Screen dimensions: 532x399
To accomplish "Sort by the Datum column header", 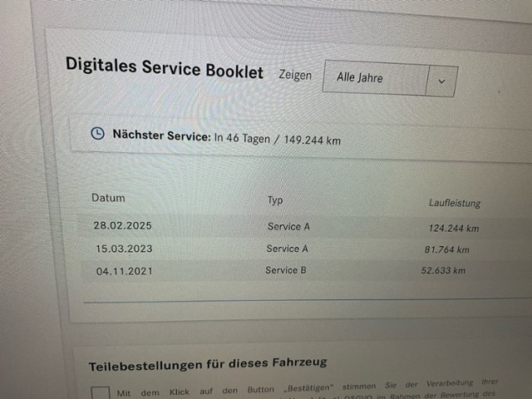I will 108,199.
